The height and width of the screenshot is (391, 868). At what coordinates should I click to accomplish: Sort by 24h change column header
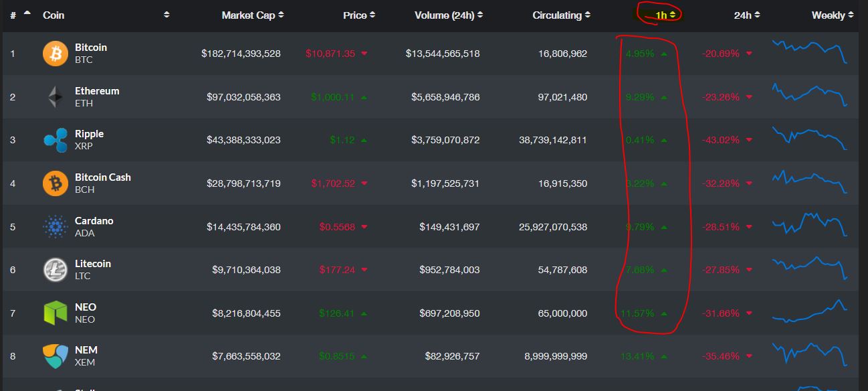click(747, 15)
